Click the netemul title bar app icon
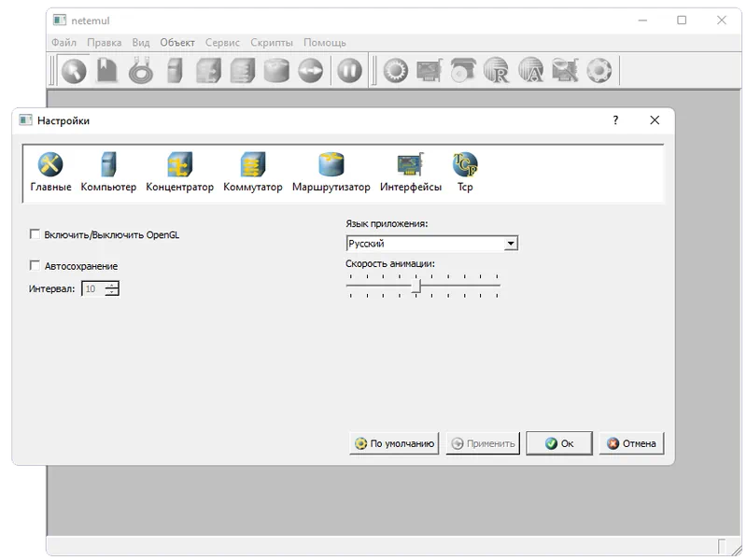This screenshot has width=747, height=560. (60, 20)
